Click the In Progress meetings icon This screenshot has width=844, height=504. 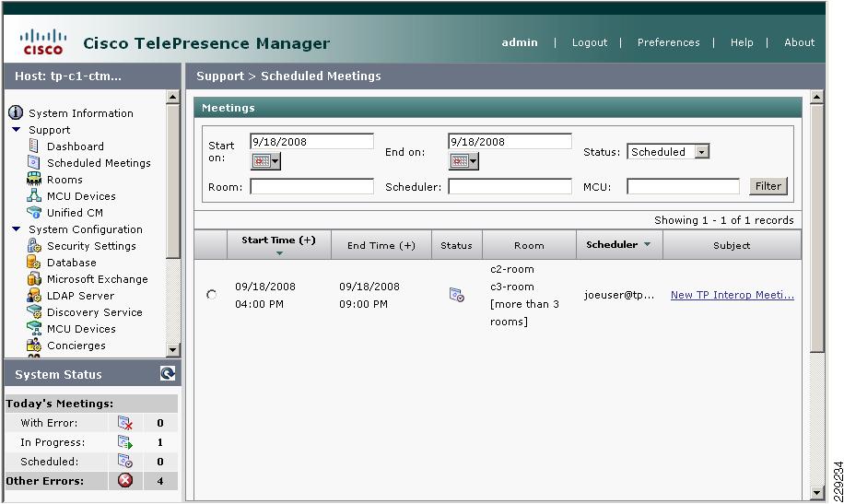click(x=125, y=442)
